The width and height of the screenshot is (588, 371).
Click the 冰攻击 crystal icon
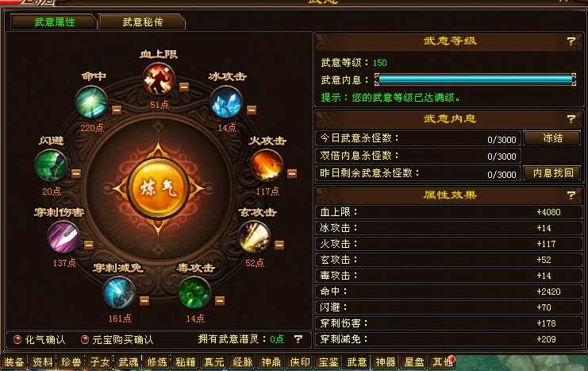pos(226,102)
